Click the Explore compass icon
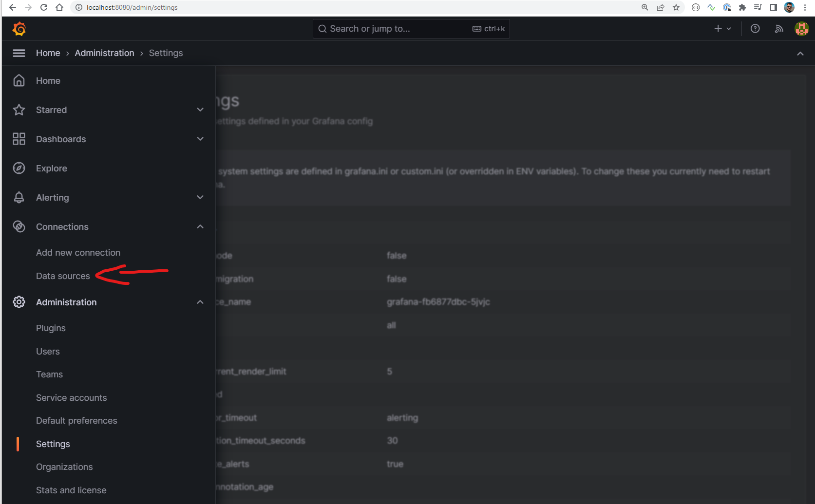The height and width of the screenshot is (504, 815). [19, 168]
